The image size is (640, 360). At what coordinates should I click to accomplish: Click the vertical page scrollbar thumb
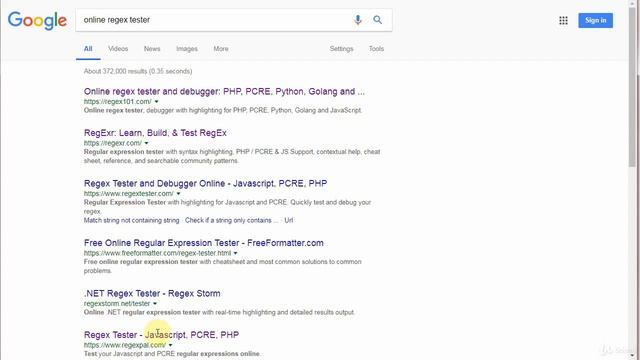[x=632, y=87]
